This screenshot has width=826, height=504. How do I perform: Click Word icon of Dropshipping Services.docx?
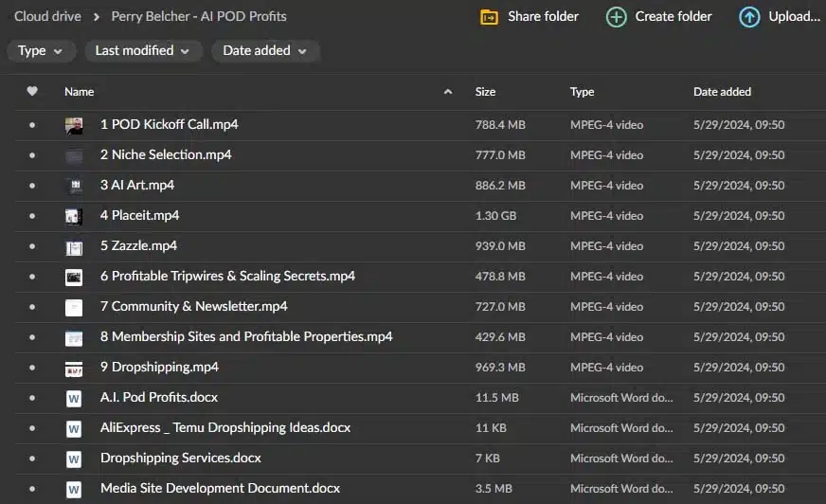[74, 459]
